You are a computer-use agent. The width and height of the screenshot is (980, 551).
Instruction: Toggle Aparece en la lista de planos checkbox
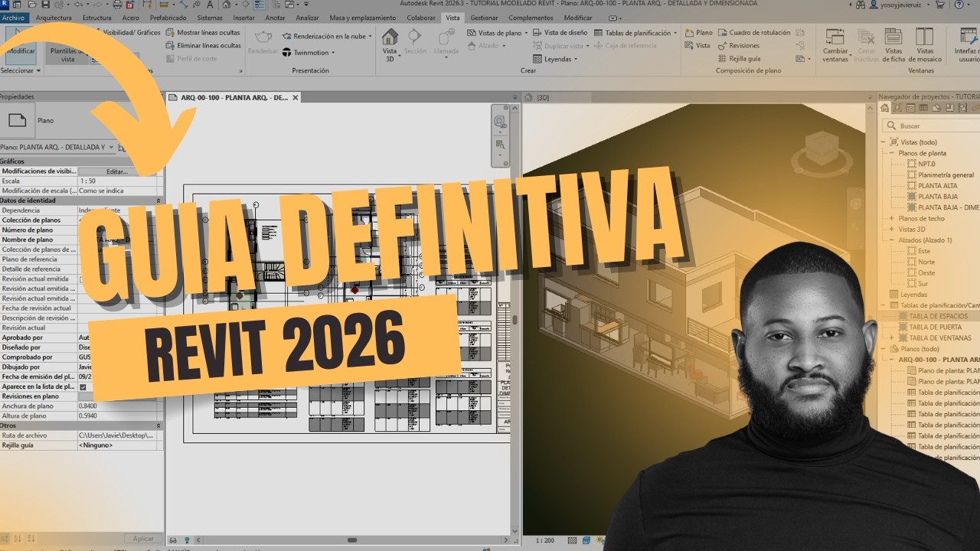[x=83, y=387]
